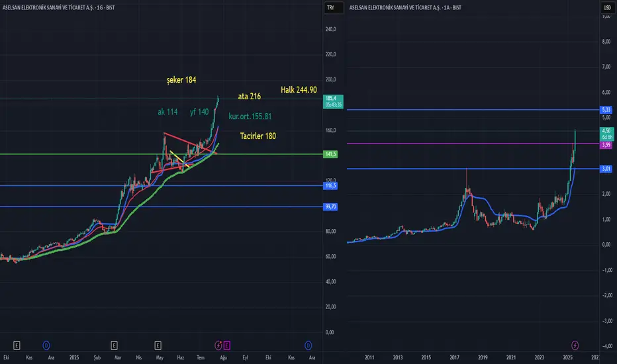Open the TRY currency selector

click(333, 7)
